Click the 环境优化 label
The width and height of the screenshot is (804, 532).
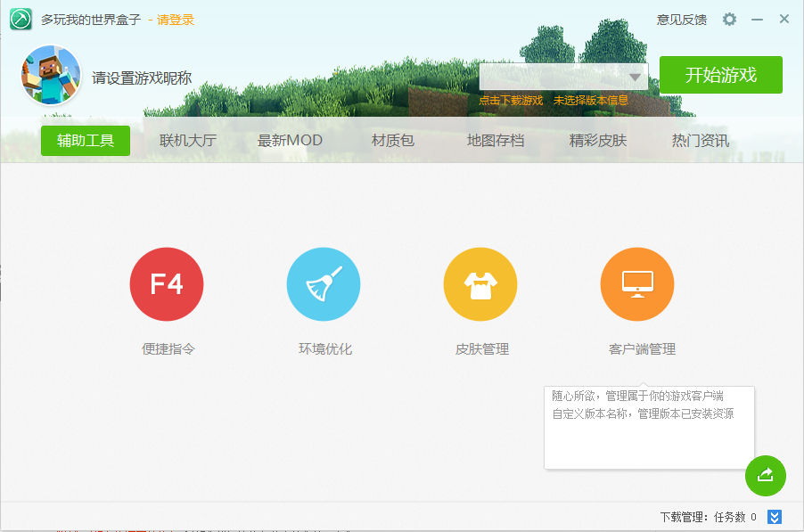coord(325,349)
